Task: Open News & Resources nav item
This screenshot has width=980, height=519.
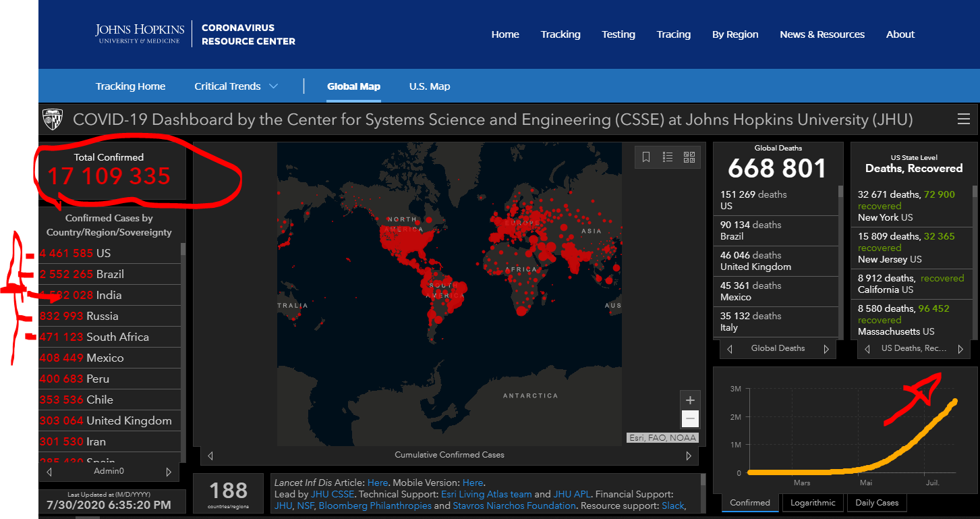Action: click(x=822, y=34)
